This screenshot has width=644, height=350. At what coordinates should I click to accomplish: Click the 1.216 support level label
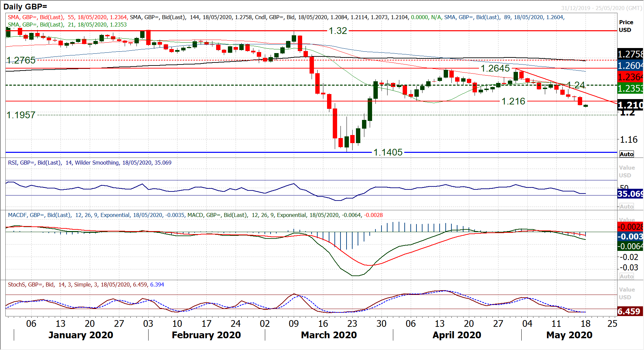click(x=513, y=101)
